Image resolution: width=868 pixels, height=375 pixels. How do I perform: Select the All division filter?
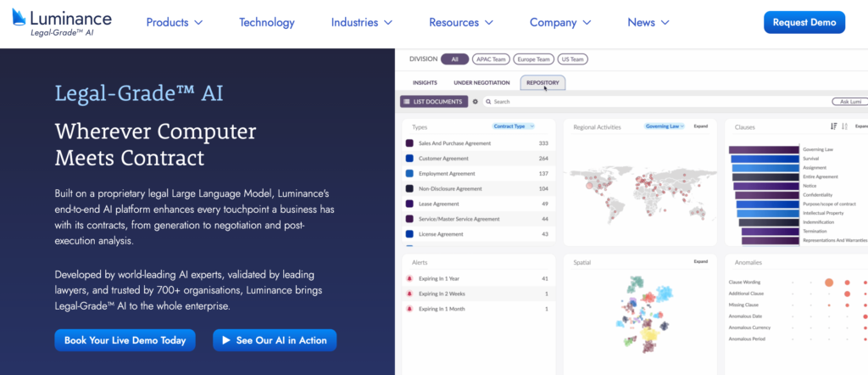454,59
